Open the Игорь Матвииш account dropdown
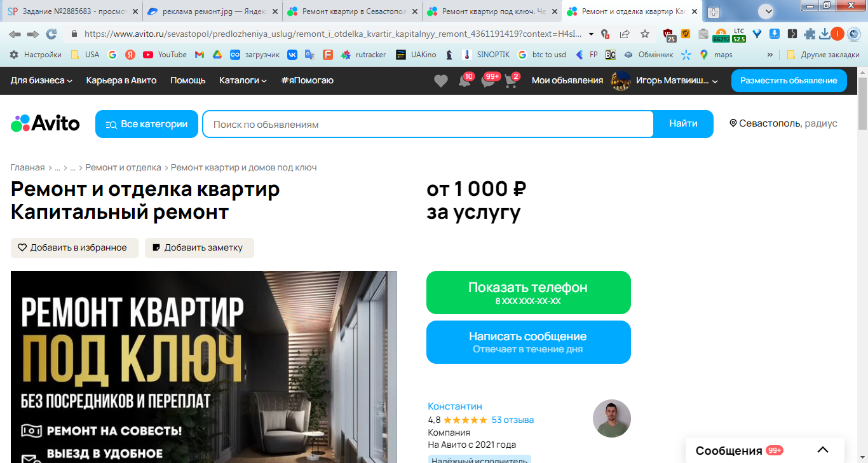 (664, 81)
